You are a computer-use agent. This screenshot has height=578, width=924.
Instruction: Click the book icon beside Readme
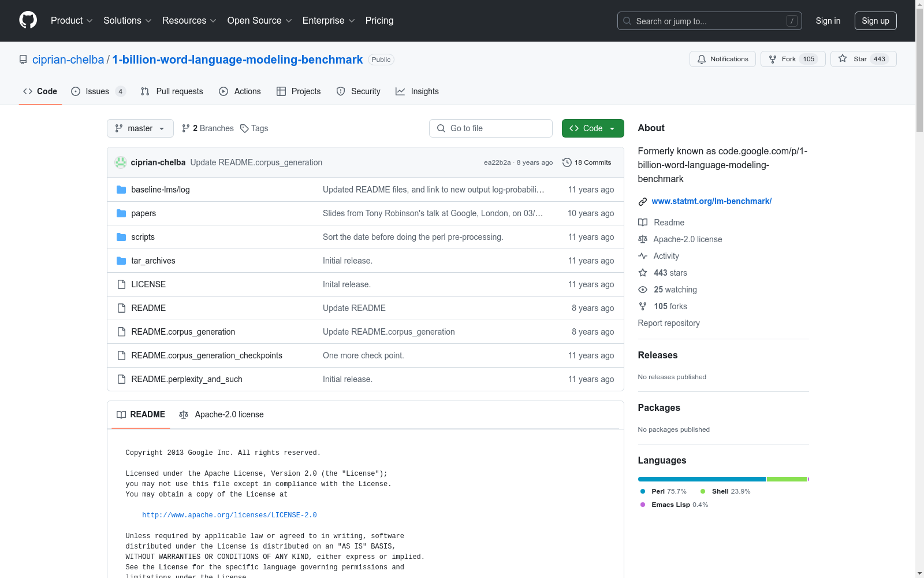tap(643, 223)
